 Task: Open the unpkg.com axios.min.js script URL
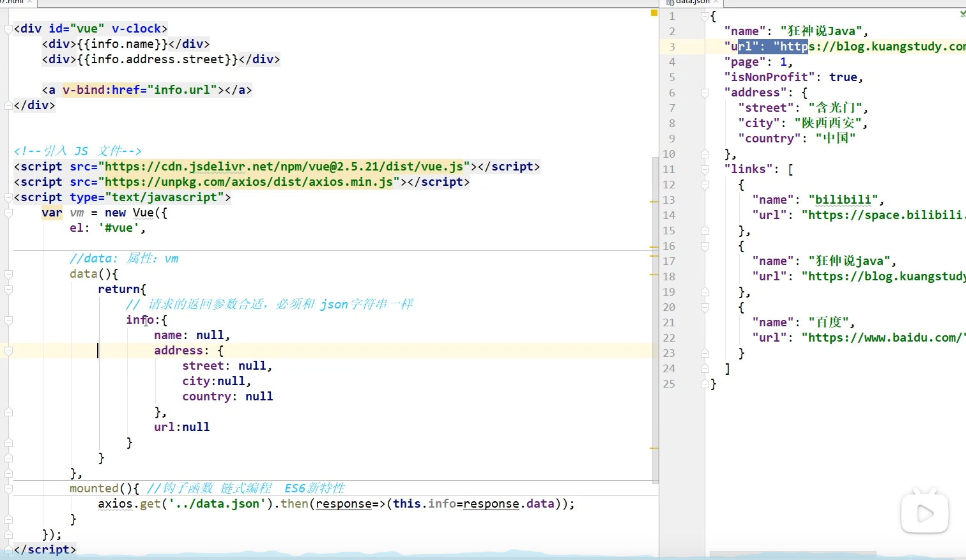tap(249, 182)
